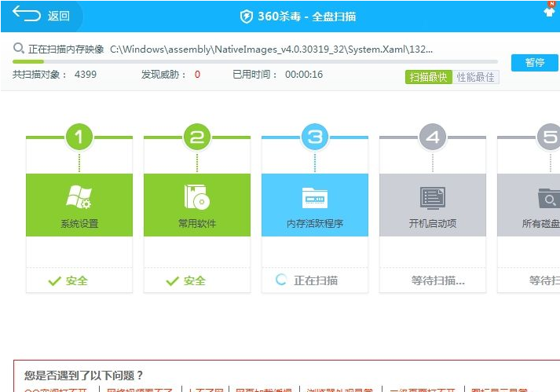Viewport: 560px width, 392px height.
Task: Switch to the 性能最佳 performance mode
Action: pyautogui.click(x=475, y=77)
